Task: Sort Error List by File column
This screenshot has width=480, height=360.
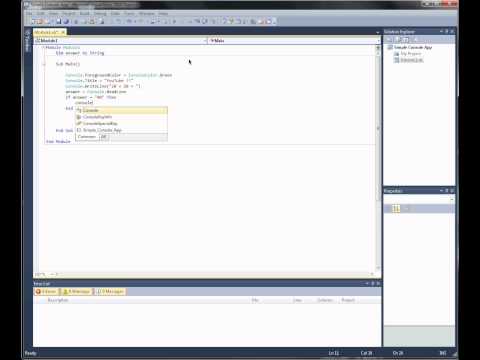Action: pyautogui.click(x=255, y=300)
